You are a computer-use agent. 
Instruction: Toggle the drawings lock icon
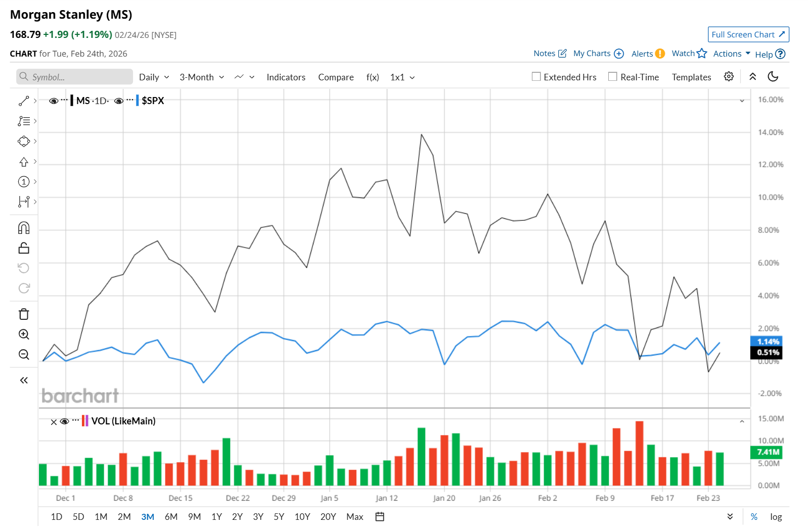pos(24,248)
